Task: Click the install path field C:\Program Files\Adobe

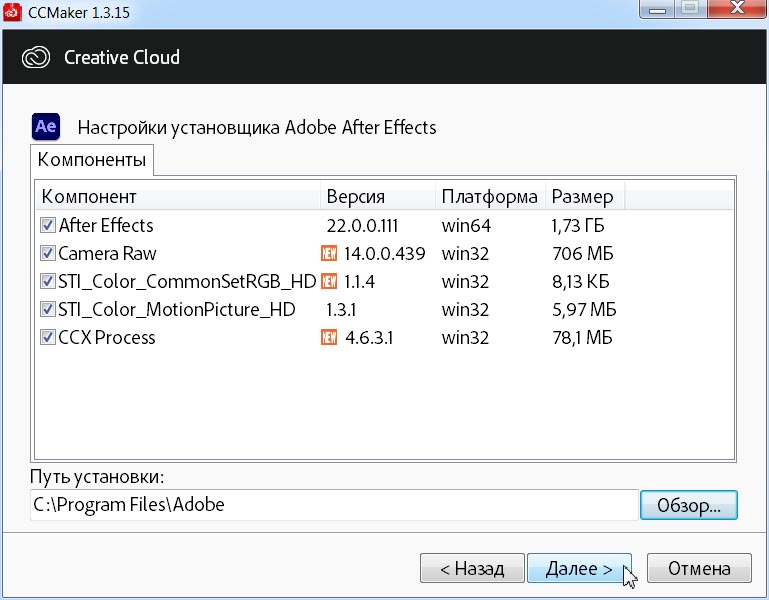Action: 334,505
